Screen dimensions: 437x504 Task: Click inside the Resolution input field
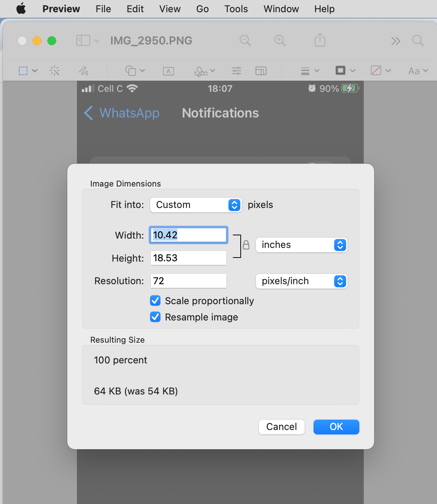[x=188, y=281]
